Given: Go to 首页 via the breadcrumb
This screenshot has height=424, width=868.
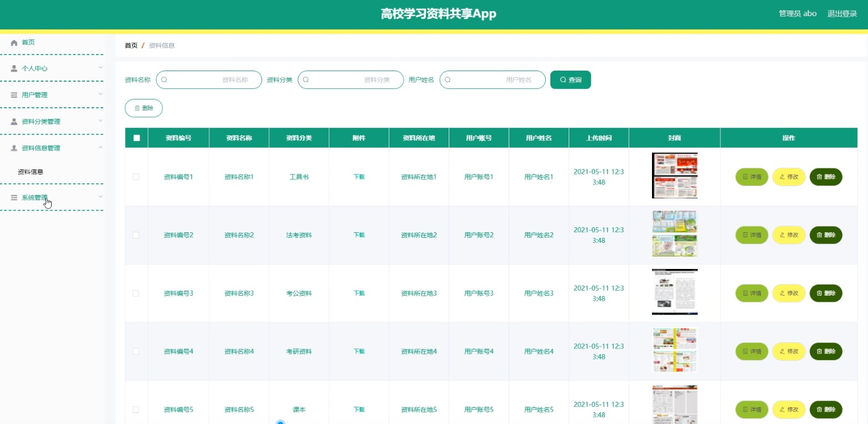Looking at the screenshot, I should pos(131,46).
